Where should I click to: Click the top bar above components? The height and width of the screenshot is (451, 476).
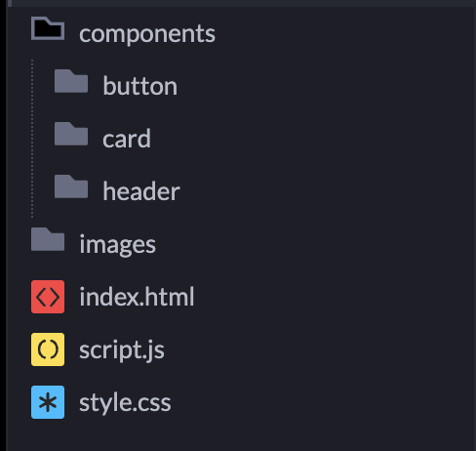coord(241,3)
